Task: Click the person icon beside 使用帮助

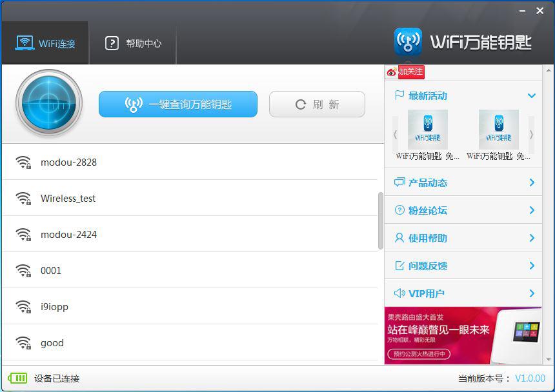Action: [399, 237]
